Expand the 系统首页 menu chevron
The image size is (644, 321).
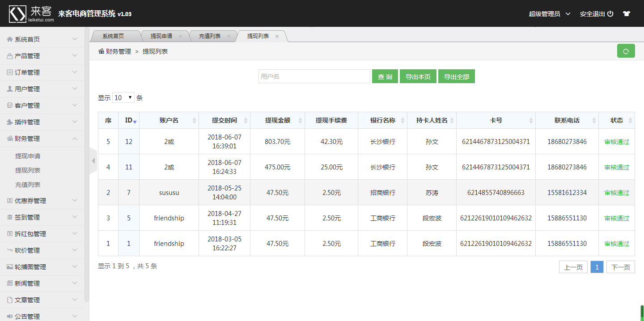[75, 39]
